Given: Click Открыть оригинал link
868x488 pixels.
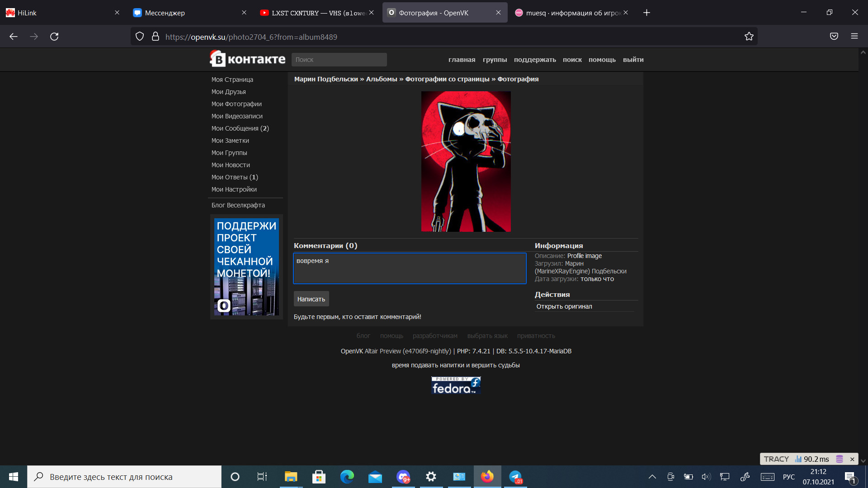Looking at the screenshot, I should tap(564, 306).
